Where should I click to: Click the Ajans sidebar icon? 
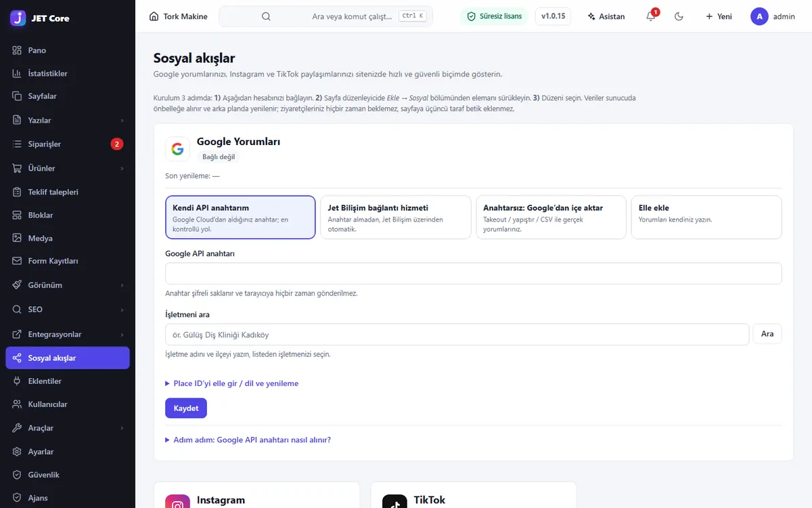17,498
